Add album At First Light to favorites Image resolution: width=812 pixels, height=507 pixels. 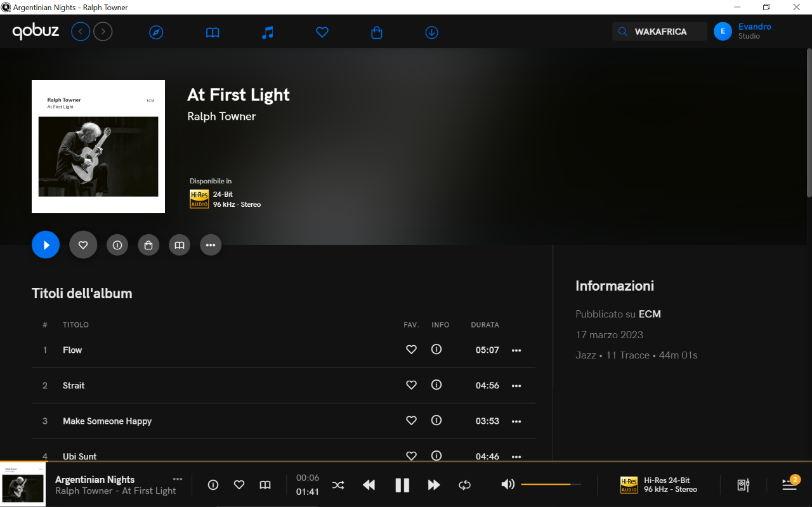pos(83,245)
